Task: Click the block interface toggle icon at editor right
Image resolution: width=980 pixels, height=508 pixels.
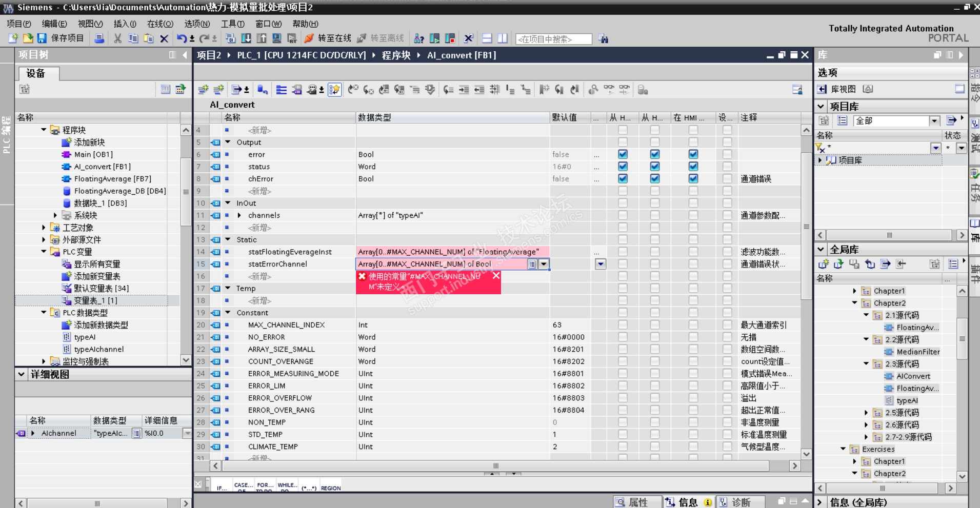Action: [797, 90]
